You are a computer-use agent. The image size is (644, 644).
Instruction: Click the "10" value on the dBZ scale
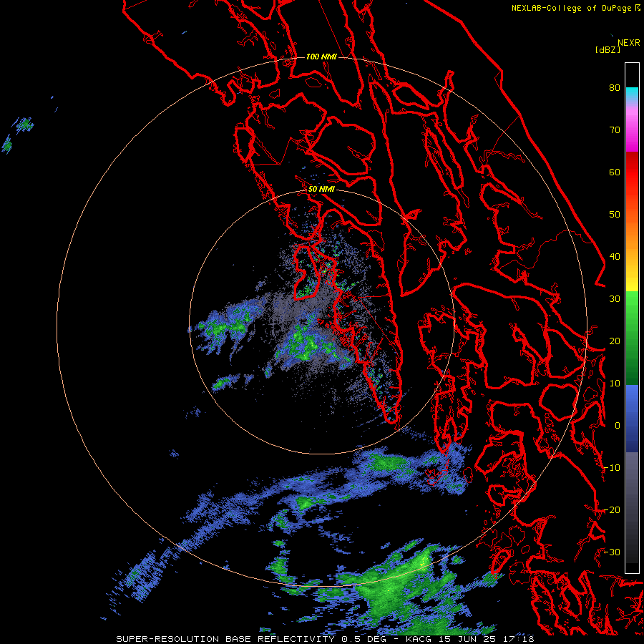click(615, 384)
